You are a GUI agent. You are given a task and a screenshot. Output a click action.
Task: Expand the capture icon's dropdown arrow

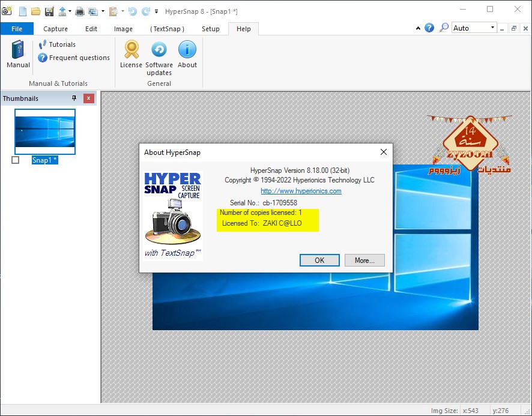[x=103, y=11]
